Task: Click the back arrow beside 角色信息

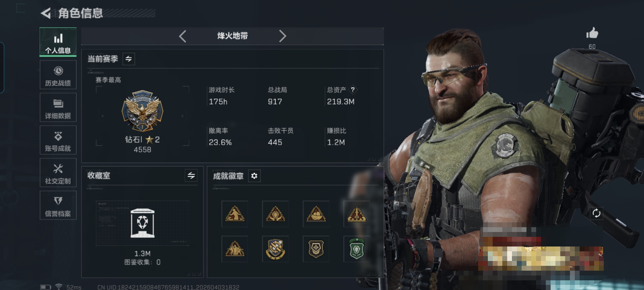Action: coord(46,13)
